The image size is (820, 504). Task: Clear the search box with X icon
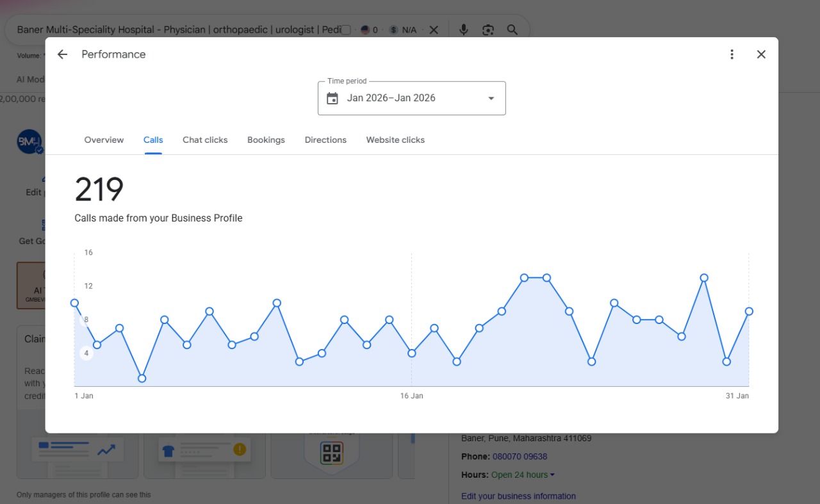434,29
